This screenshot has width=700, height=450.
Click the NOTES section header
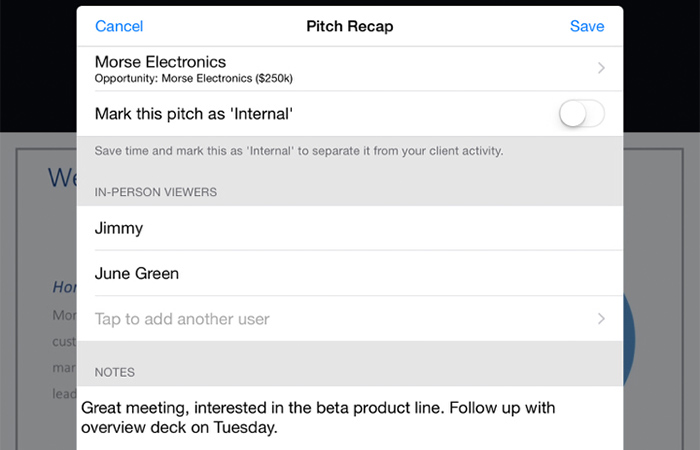point(115,372)
